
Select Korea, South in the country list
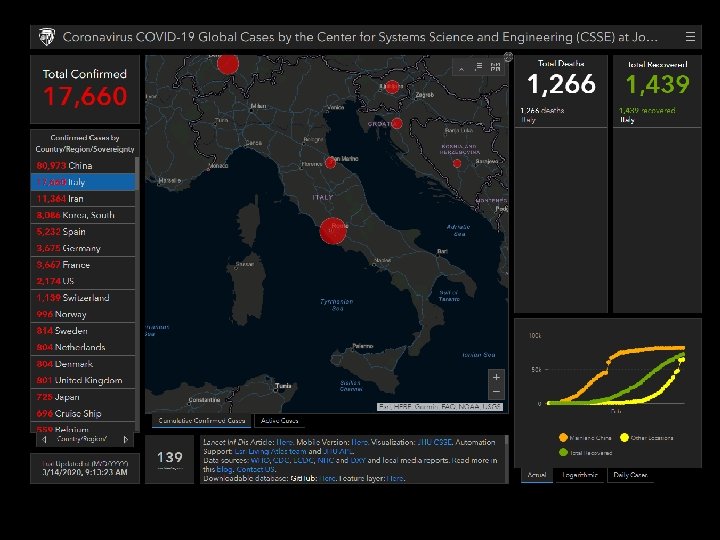(83, 215)
